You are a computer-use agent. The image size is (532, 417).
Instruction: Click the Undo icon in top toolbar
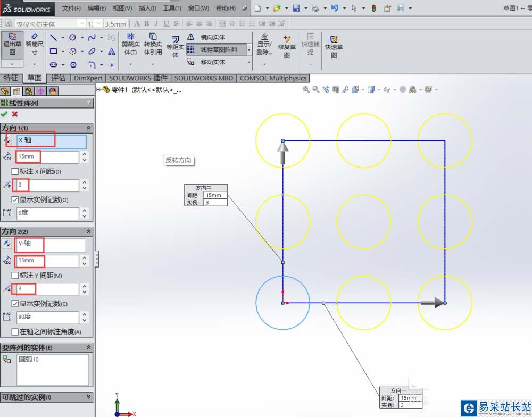click(335, 8)
